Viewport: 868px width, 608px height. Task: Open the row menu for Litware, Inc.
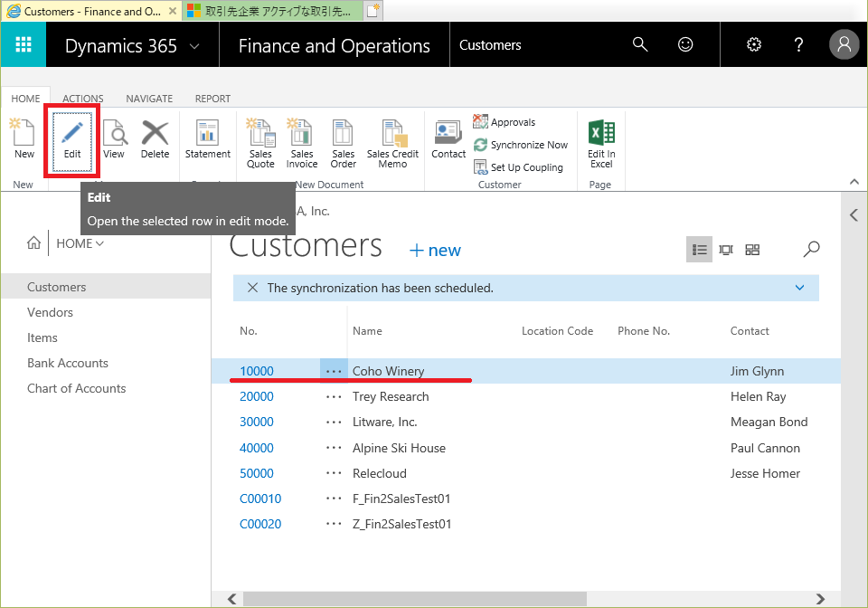coord(334,422)
